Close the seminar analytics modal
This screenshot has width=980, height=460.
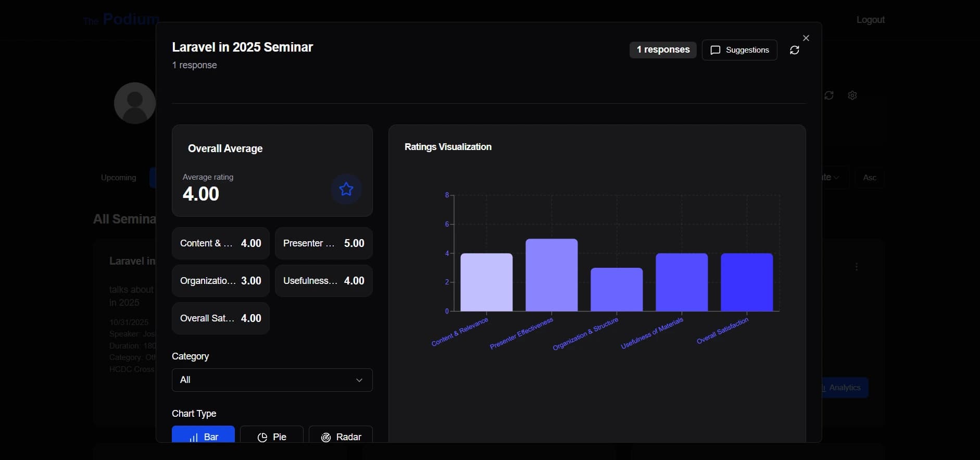coord(806,38)
